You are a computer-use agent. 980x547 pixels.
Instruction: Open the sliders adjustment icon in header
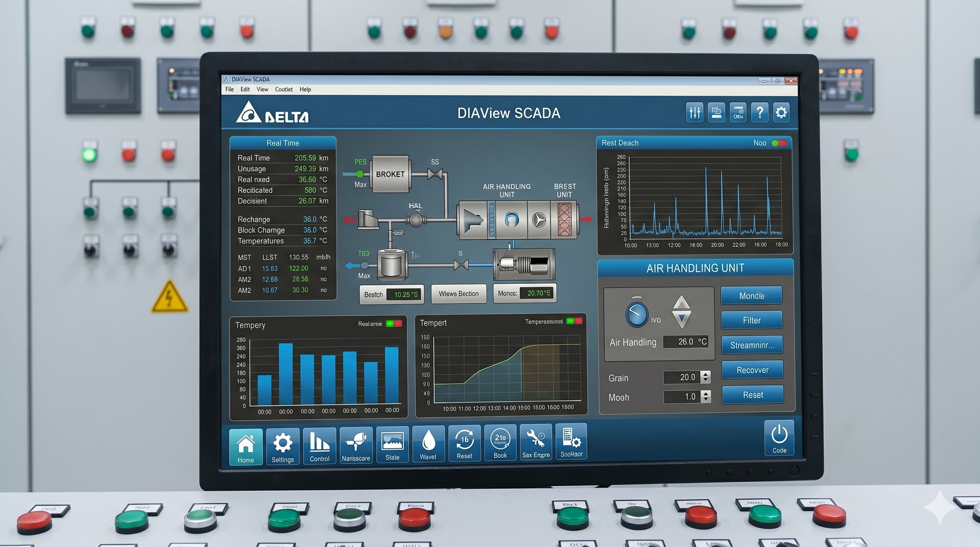pyautogui.click(x=695, y=113)
